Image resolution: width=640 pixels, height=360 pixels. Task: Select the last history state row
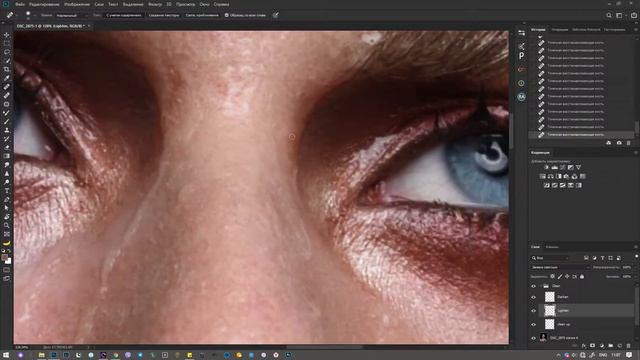click(x=581, y=134)
